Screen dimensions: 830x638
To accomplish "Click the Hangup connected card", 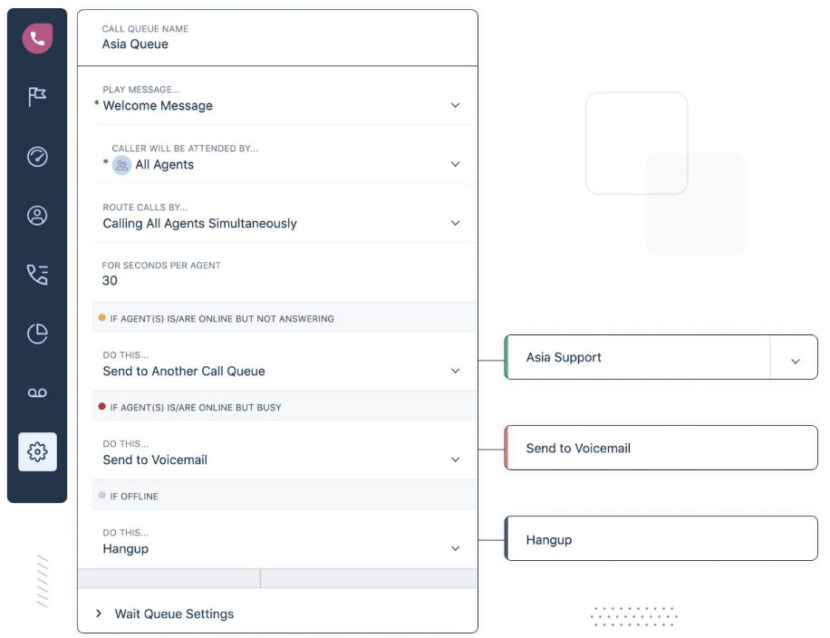I will (x=660, y=539).
